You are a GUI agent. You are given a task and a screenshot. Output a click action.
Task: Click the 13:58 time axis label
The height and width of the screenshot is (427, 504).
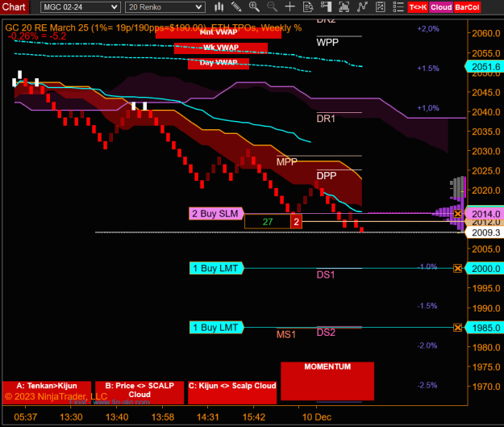tap(163, 417)
